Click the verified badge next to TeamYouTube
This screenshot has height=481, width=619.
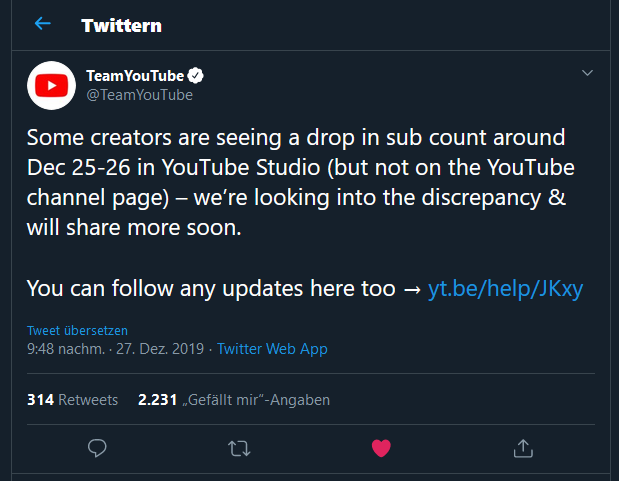195,75
